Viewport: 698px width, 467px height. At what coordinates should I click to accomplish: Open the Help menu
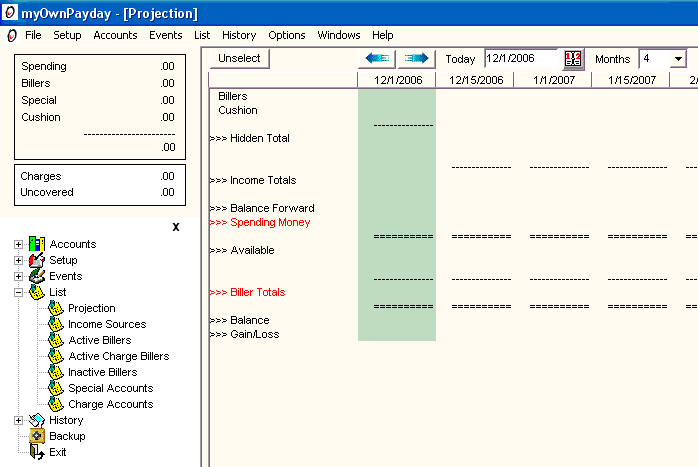383,35
